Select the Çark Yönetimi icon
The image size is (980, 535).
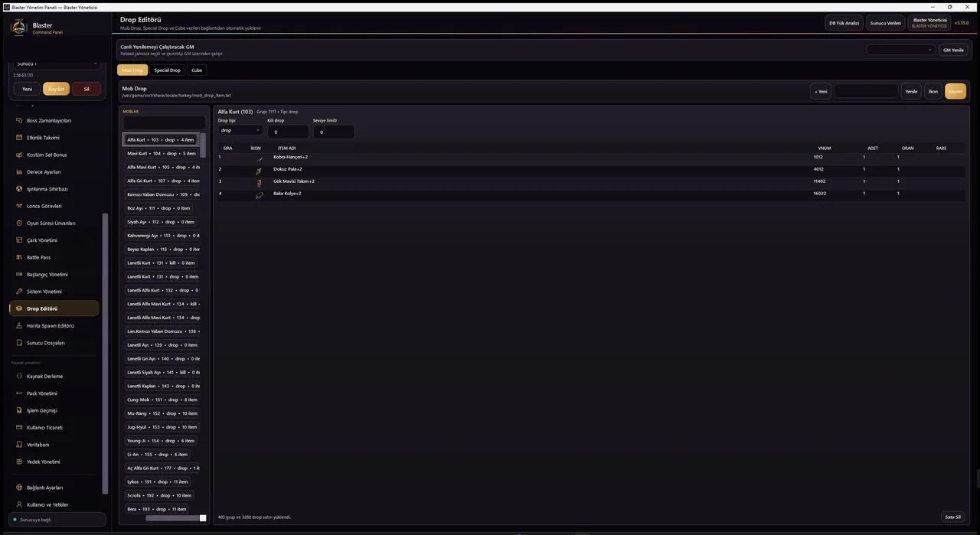coord(19,240)
